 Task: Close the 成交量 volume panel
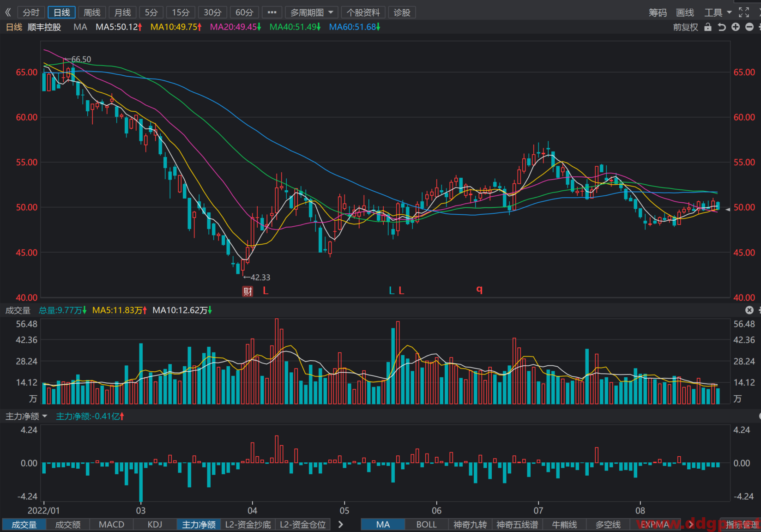[x=749, y=310]
